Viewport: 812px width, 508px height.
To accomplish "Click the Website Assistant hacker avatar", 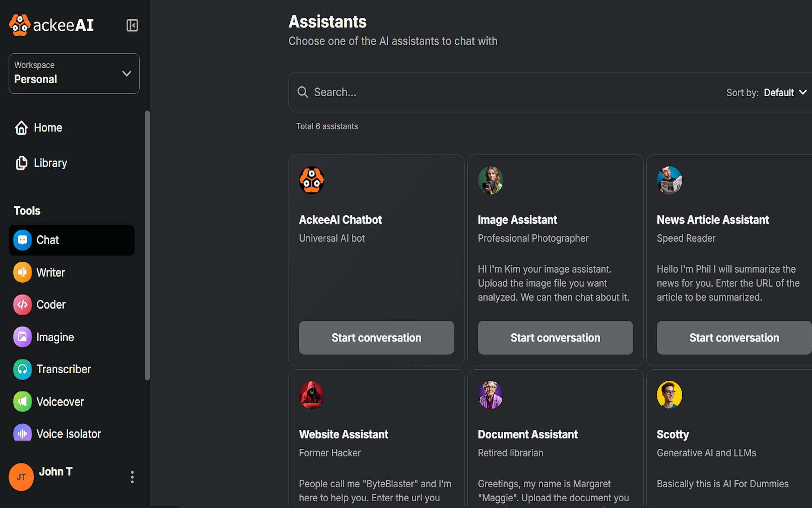I will (x=312, y=394).
